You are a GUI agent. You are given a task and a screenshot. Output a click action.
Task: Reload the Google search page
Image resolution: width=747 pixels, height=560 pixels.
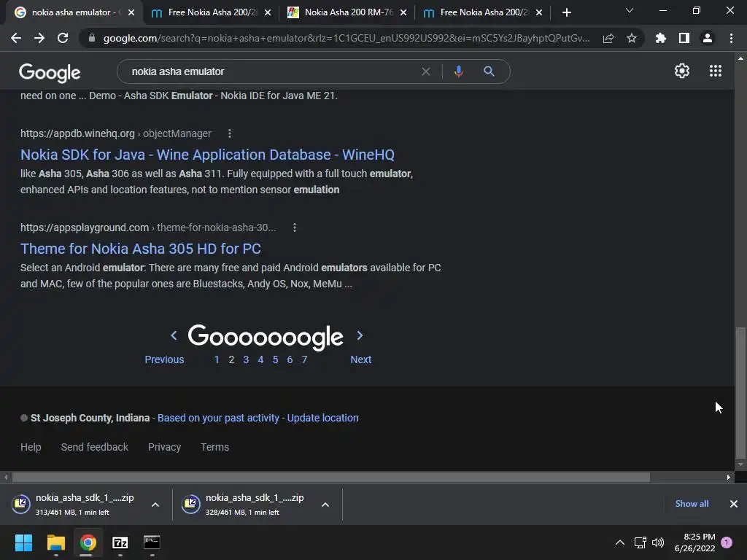[63, 38]
